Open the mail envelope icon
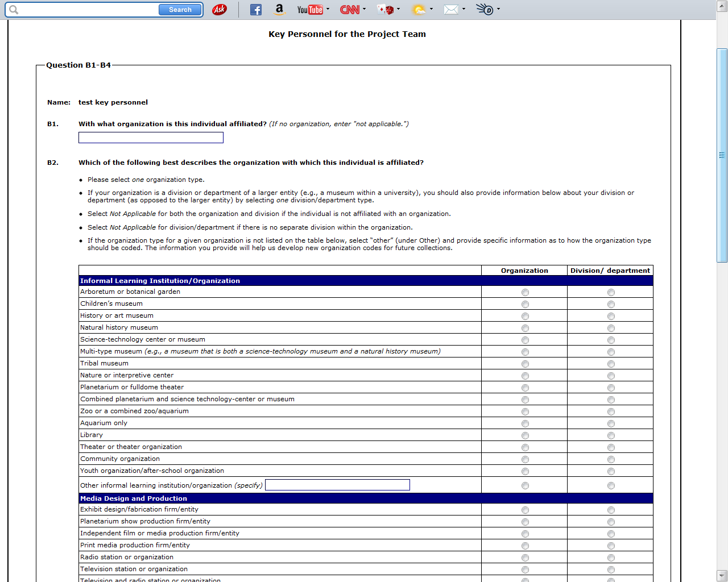The image size is (728, 582). pyautogui.click(x=451, y=10)
